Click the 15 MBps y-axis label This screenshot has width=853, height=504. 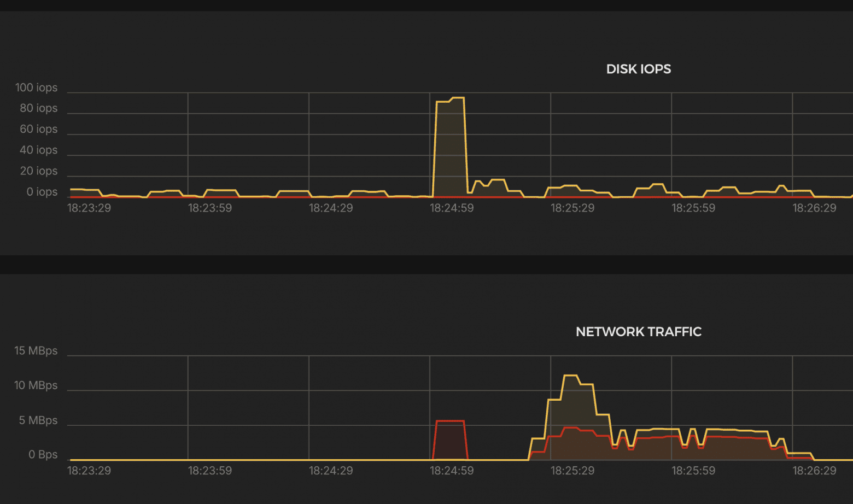click(x=36, y=351)
